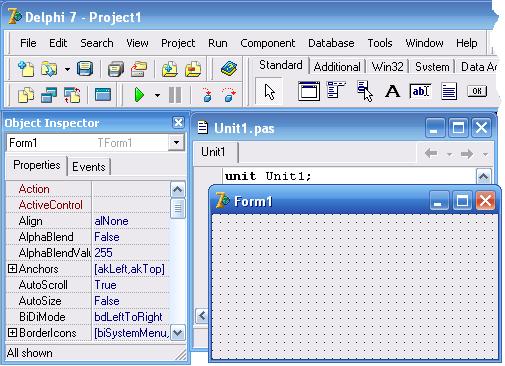
Task: Switch to the Win32 palette tab
Action: click(x=387, y=67)
